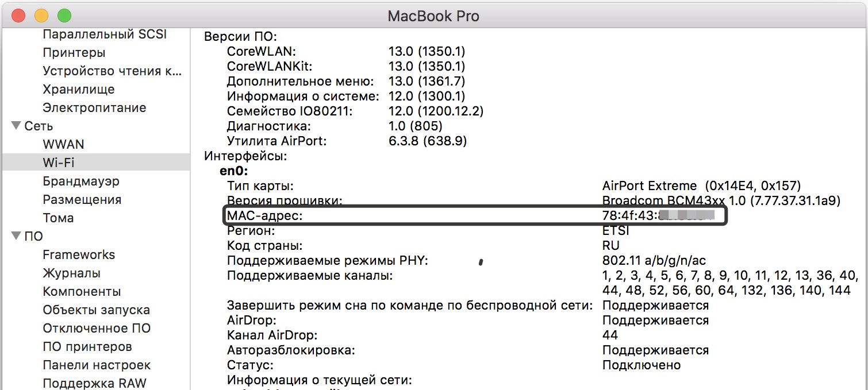Select Тома in sidebar
Viewport: 868px width, 390px height.
(x=58, y=218)
